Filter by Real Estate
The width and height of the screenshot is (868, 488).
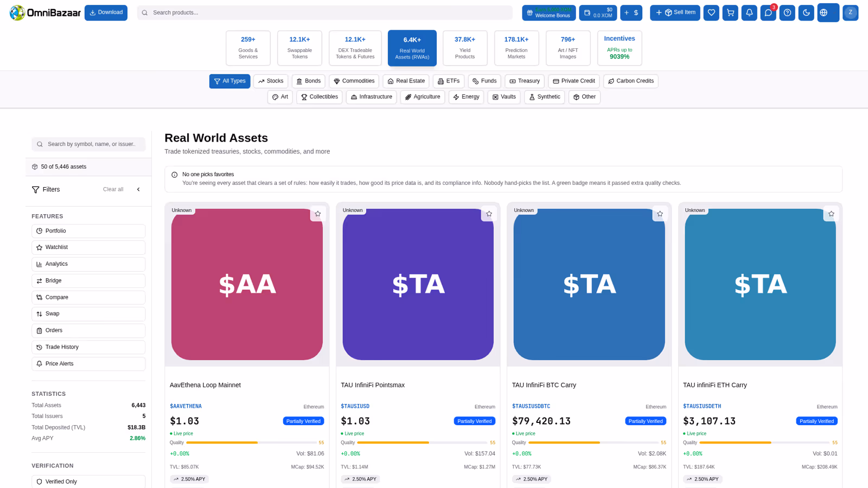406,81
